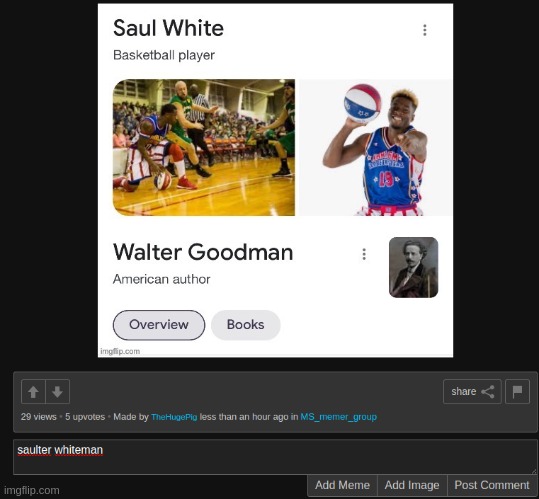Flag this image with the flag icon
The image size is (539, 499).
point(517,391)
